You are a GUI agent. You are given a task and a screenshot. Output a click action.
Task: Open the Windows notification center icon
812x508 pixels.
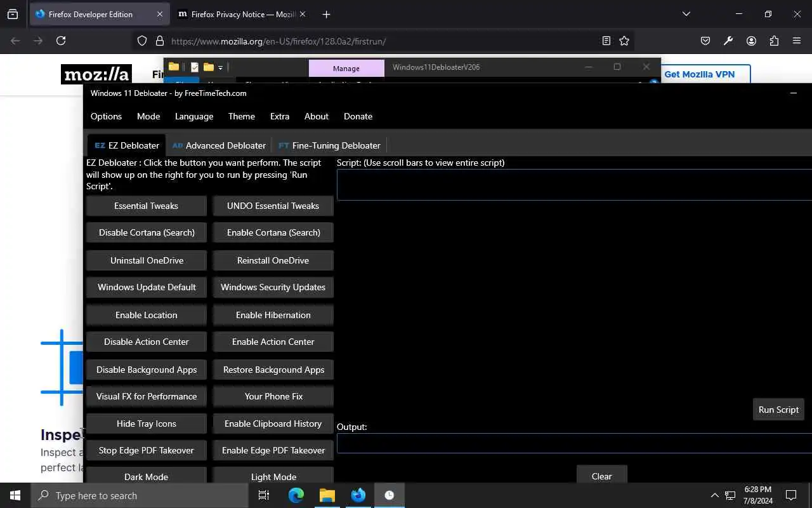click(791, 495)
